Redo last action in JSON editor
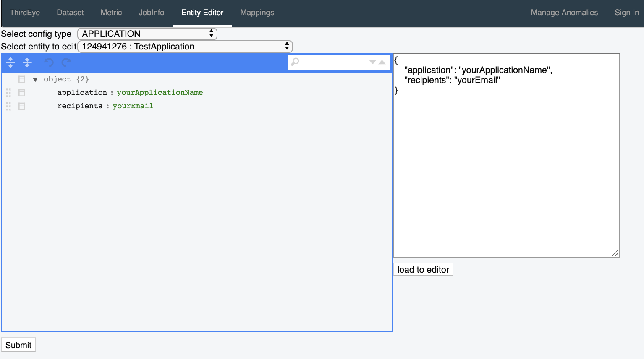This screenshot has width=644, height=359. coord(66,62)
